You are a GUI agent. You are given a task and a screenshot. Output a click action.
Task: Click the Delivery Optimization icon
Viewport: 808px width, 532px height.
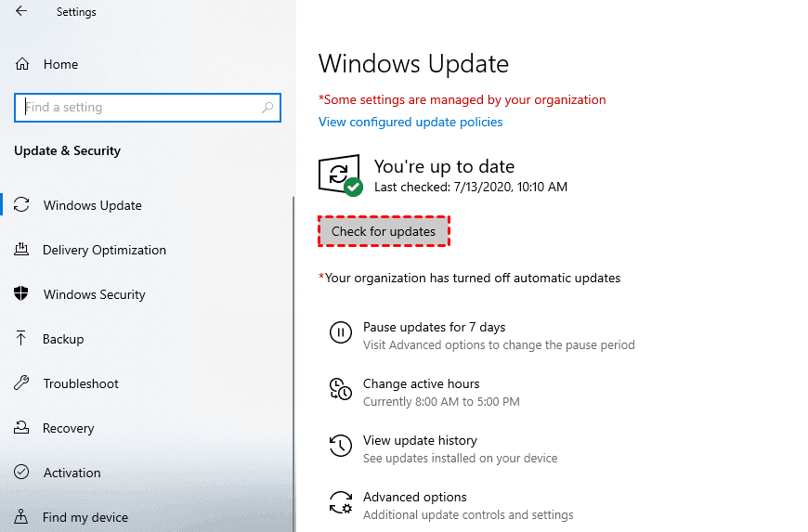[x=22, y=250]
